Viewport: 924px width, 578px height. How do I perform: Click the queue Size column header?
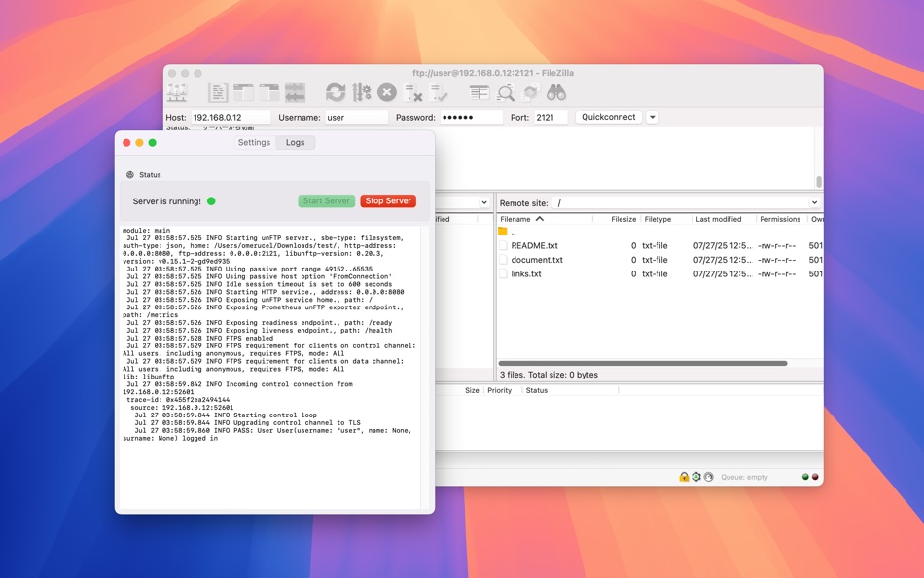[x=472, y=390]
